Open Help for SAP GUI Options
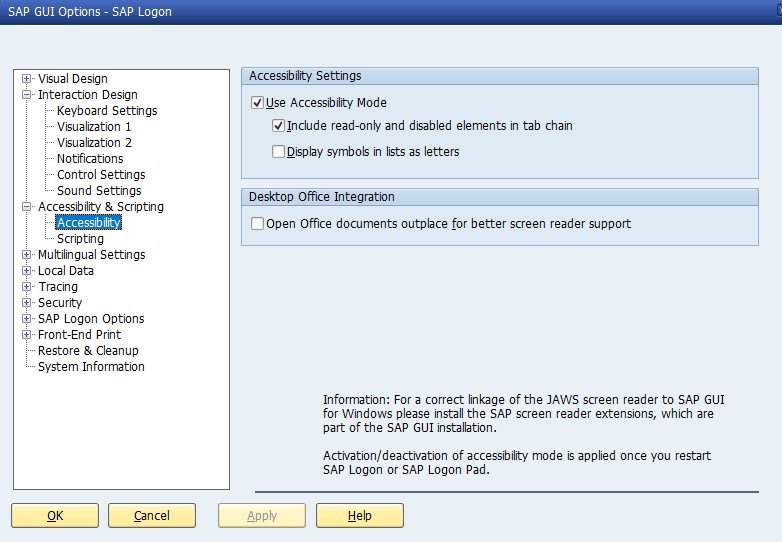This screenshot has height=542, width=782. [x=360, y=516]
